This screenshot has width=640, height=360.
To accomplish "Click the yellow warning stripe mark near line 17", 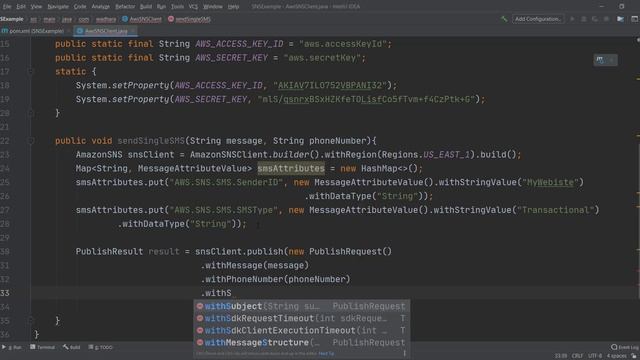I will click(638, 78).
